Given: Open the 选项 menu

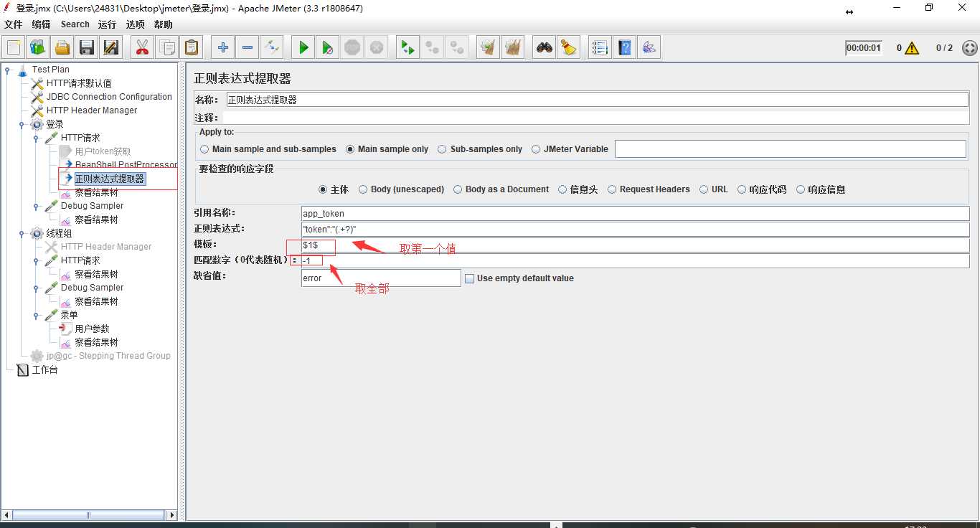Looking at the screenshot, I should (136, 24).
